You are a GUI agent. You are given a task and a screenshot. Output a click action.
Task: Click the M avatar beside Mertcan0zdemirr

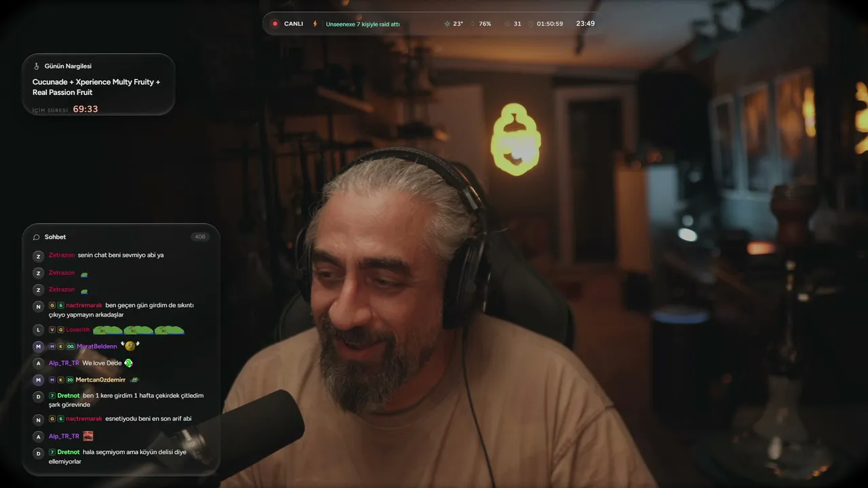tap(38, 380)
